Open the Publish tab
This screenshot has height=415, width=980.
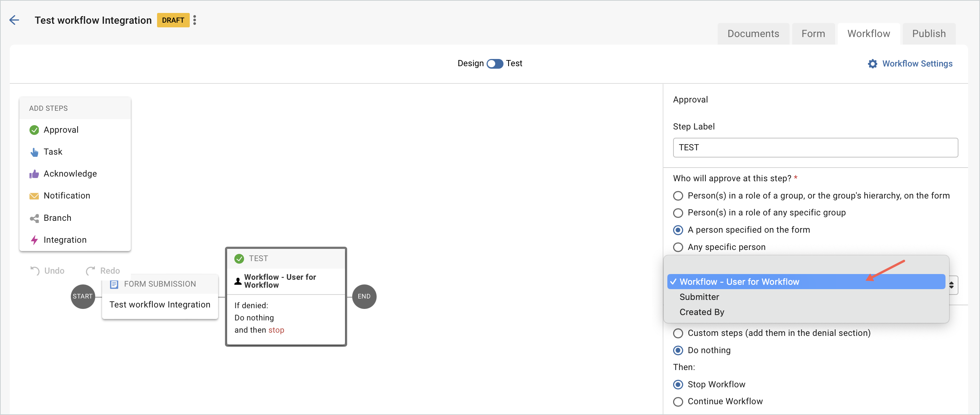(929, 33)
